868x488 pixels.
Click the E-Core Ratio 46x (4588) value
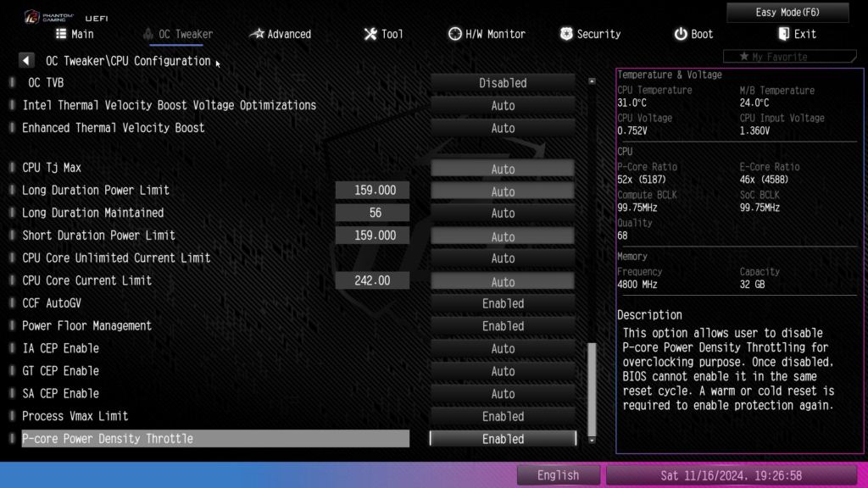point(764,180)
